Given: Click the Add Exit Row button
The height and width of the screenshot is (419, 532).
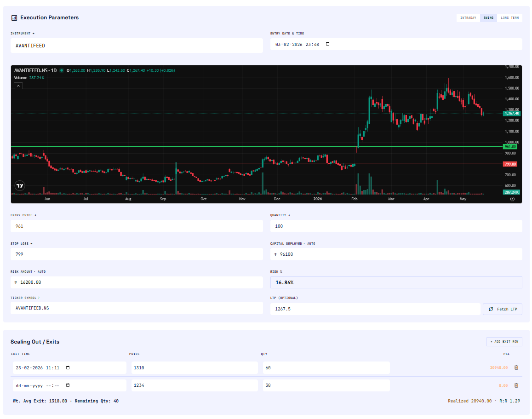Looking at the screenshot, I should pos(504,342).
